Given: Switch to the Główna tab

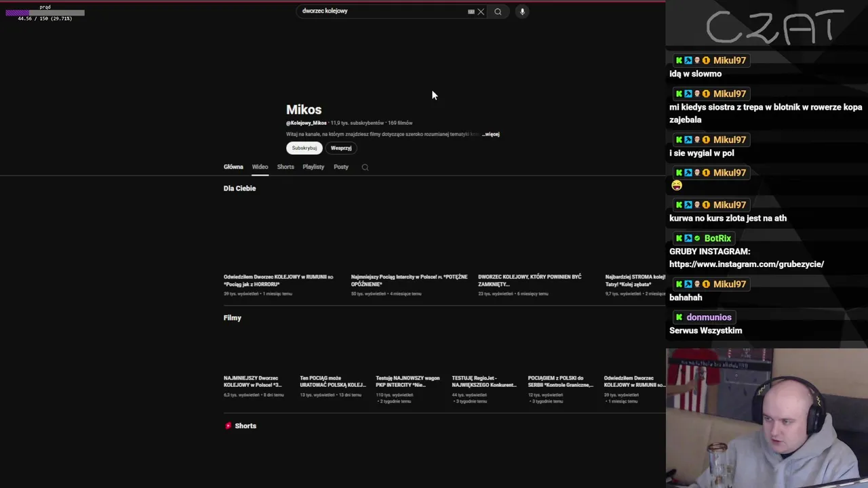Looking at the screenshot, I should click(x=233, y=167).
